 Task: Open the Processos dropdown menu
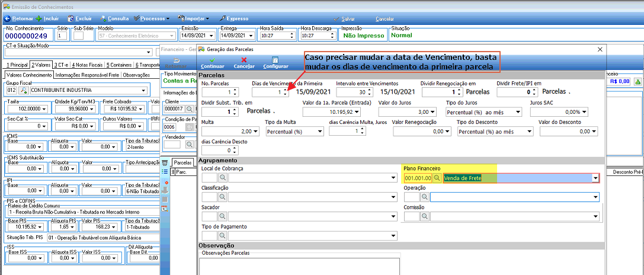[x=151, y=18]
